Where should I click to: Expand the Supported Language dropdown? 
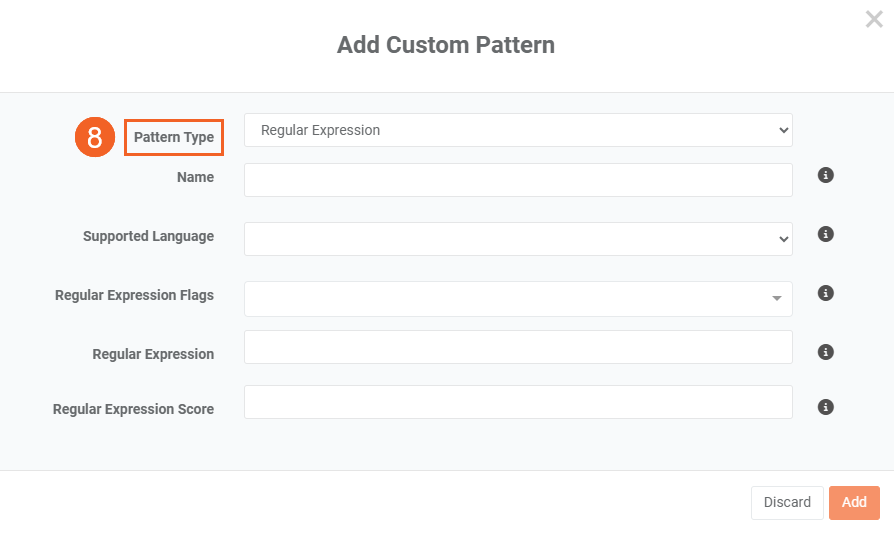pos(518,239)
